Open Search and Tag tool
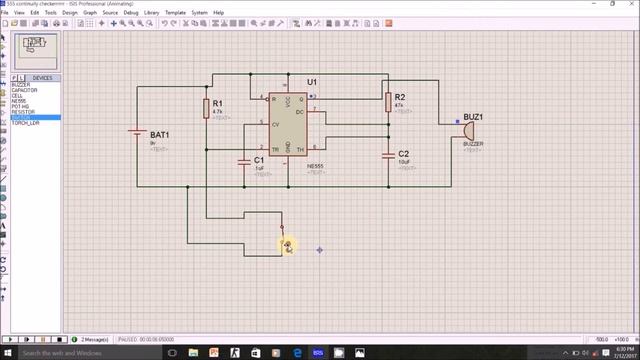 click(x=308, y=24)
